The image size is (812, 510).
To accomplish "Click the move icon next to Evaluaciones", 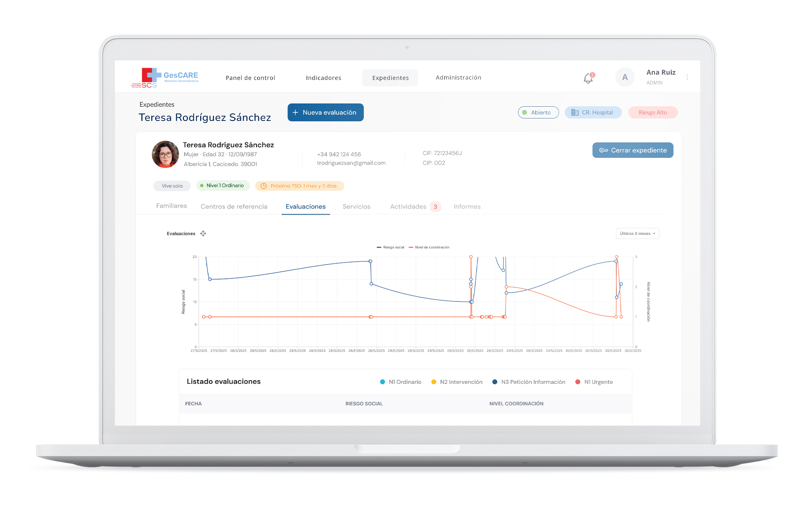I will pyautogui.click(x=203, y=234).
